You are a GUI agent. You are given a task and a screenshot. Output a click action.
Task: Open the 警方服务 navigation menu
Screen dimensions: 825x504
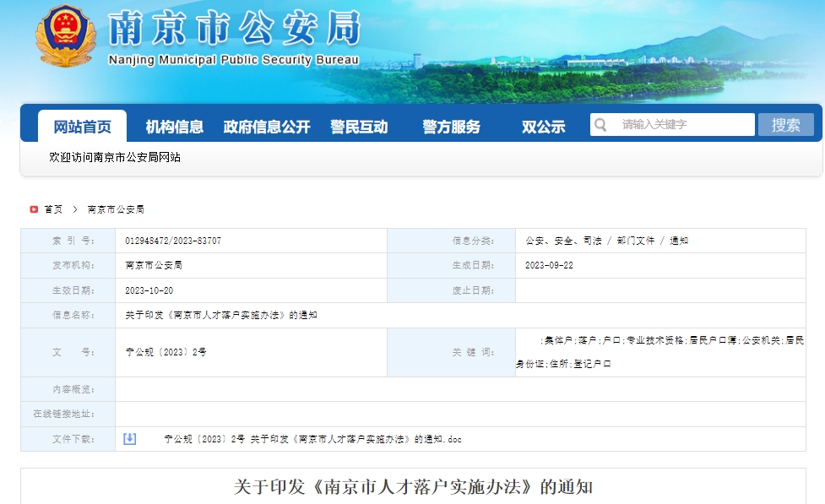point(450,126)
